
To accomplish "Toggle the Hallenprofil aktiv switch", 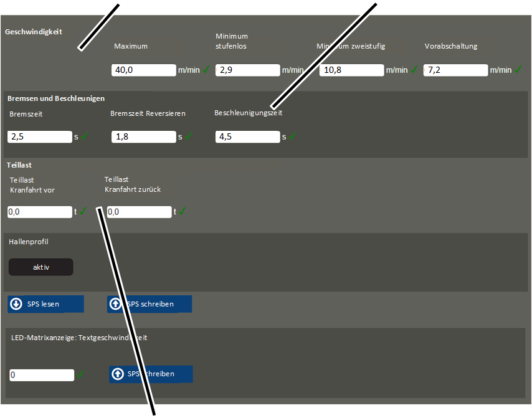I will pos(41,267).
